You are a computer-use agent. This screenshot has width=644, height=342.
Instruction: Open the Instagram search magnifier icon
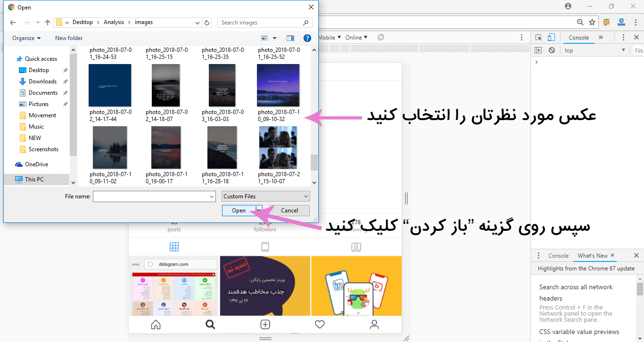coord(210,324)
